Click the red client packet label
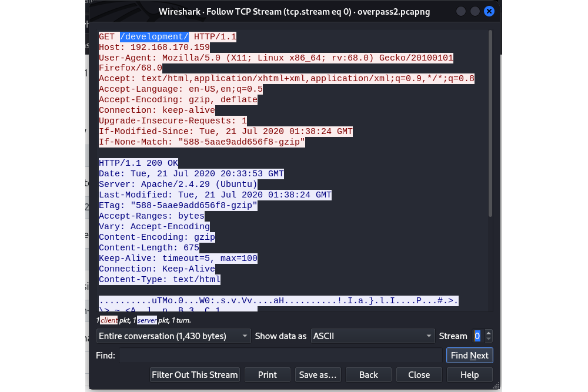The image size is (588, 392). click(x=109, y=320)
